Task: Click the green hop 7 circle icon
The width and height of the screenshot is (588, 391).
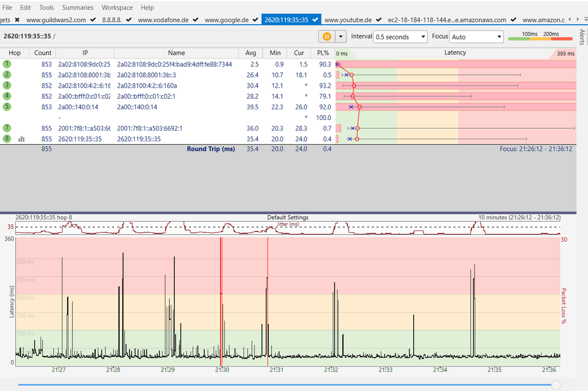Action: click(x=6, y=128)
